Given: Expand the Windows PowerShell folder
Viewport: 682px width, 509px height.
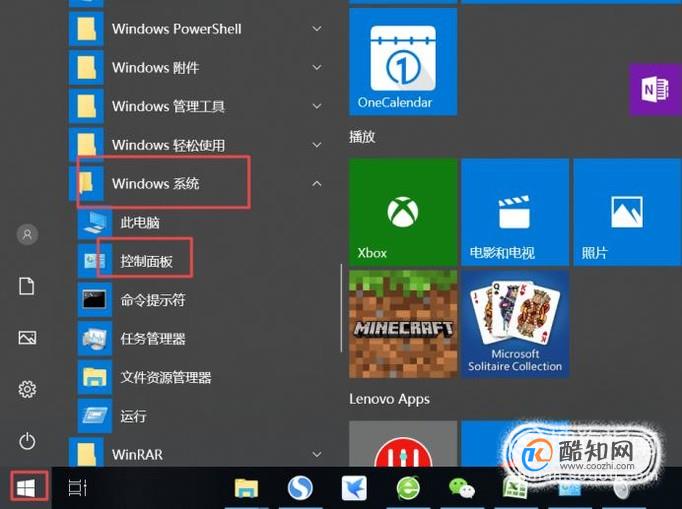Looking at the screenshot, I should coord(200,29).
